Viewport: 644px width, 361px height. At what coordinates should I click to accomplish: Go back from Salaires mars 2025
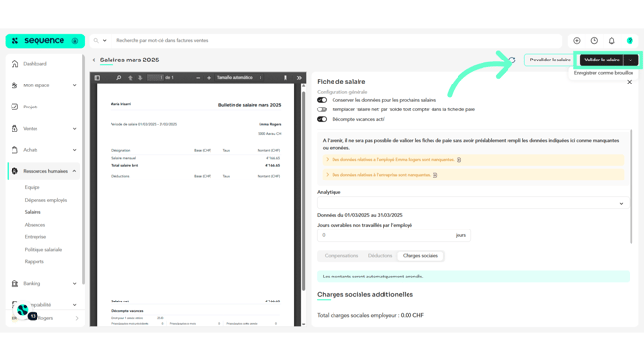click(x=94, y=60)
